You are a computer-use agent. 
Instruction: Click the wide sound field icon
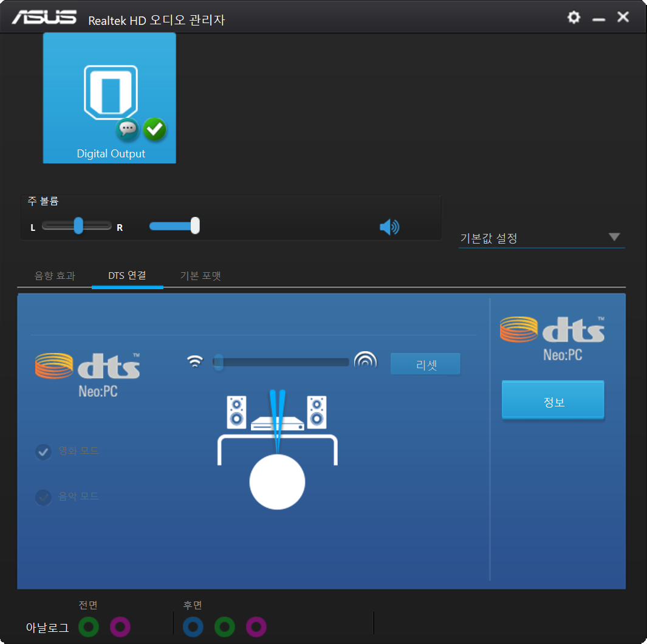(366, 359)
